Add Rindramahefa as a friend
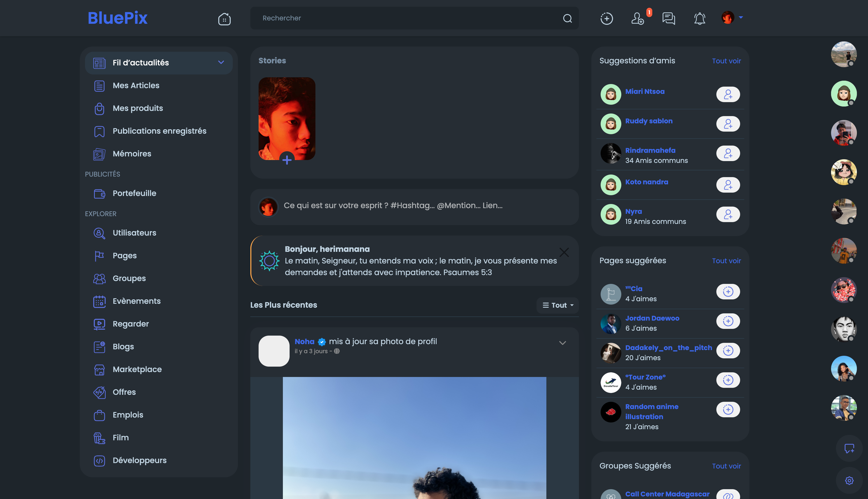 point(728,153)
